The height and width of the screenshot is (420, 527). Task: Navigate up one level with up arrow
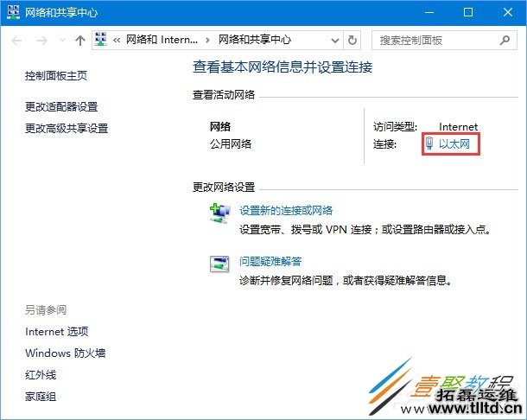(x=80, y=41)
